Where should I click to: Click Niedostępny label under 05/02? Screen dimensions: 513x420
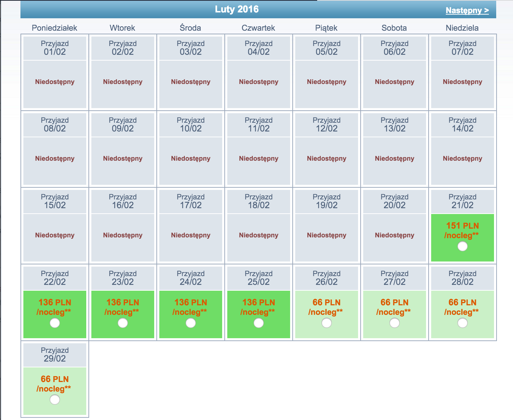click(x=327, y=82)
